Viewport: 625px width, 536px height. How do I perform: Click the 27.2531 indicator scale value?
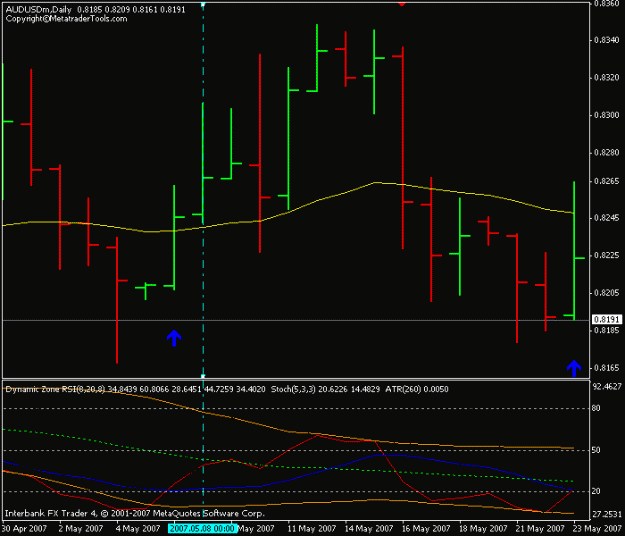click(x=607, y=514)
